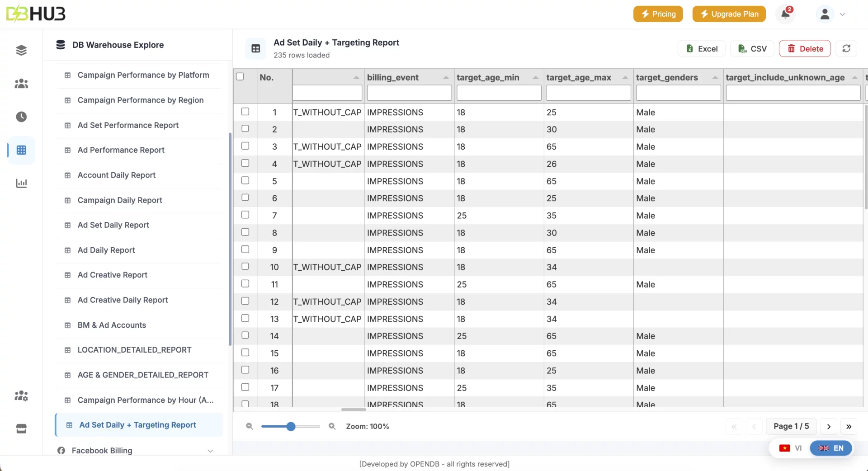Click the target_age_min filter input
Screen dimensions: 868x471
pos(499,93)
